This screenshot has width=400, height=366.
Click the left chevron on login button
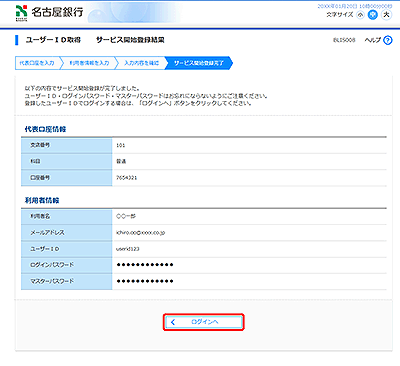pyautogui.click(x=173, y=322)
